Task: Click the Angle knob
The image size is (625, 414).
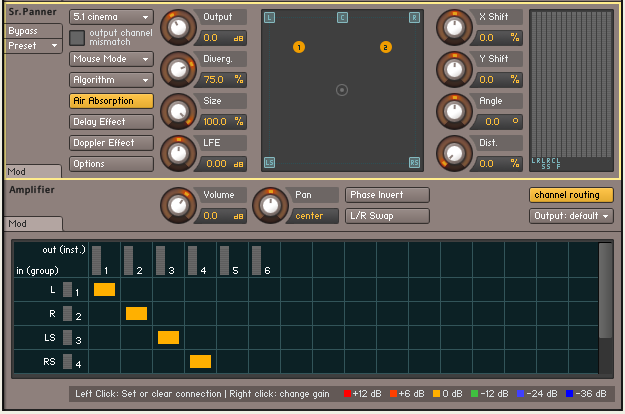Action: [x=454, y=112]
